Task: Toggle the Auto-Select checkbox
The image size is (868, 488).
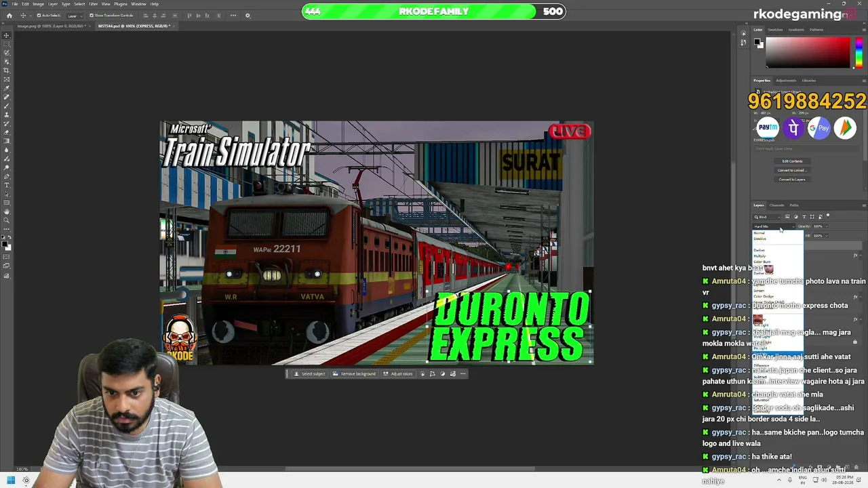Action: pyautogui.click(x=39, y=16)
